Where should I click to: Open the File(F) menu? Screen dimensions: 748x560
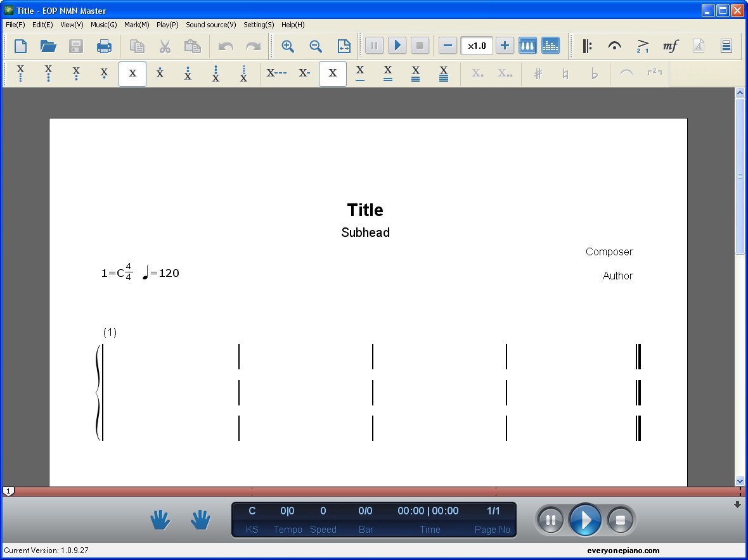pos(15,25)
